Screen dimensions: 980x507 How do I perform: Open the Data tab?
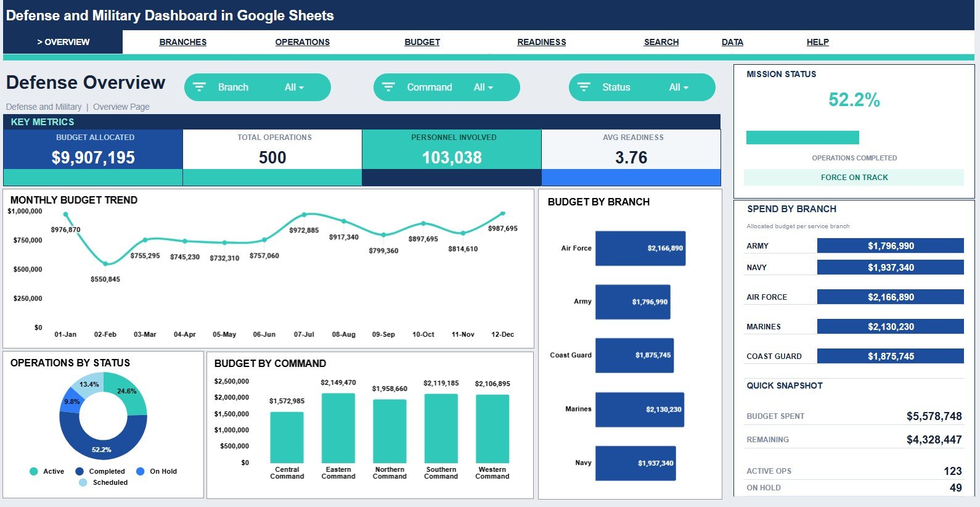click(732, 42)
